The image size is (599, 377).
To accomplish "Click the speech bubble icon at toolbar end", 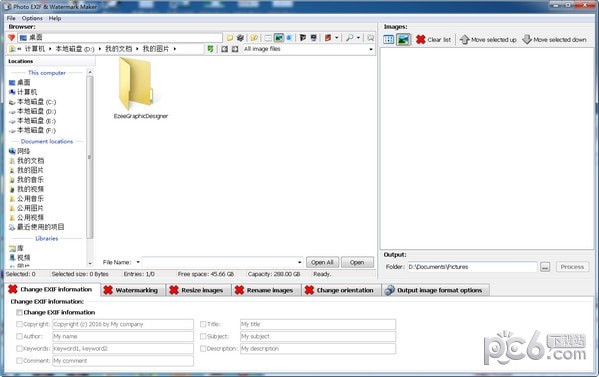I will click(x=370, y=38).
